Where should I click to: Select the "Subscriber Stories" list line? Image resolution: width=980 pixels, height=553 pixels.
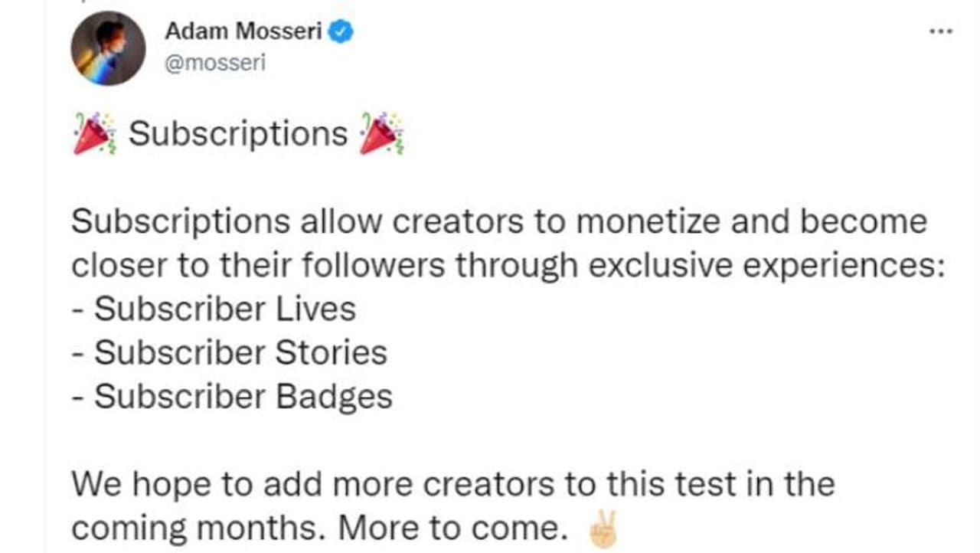coord(230,353)
